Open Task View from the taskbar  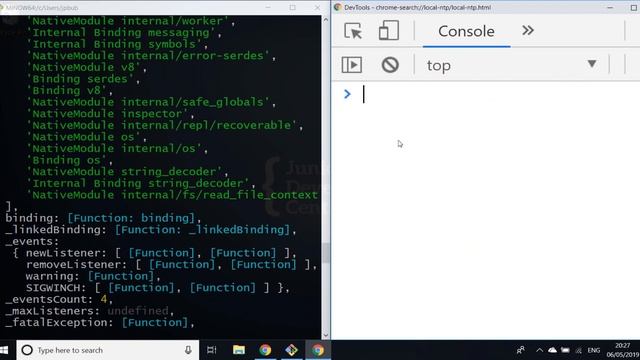tap(211, 350)
